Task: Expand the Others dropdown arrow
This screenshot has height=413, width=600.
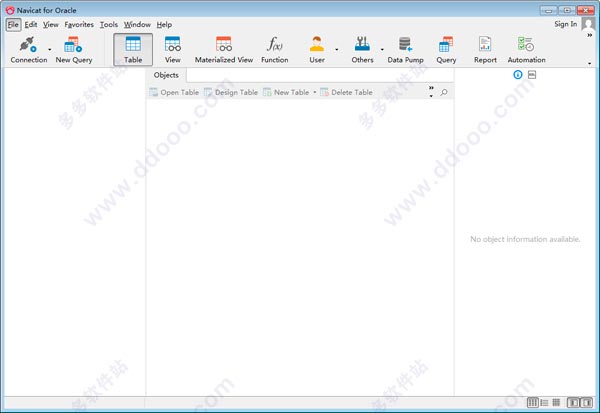Action: pyautogui.click(x=382, y=50)
